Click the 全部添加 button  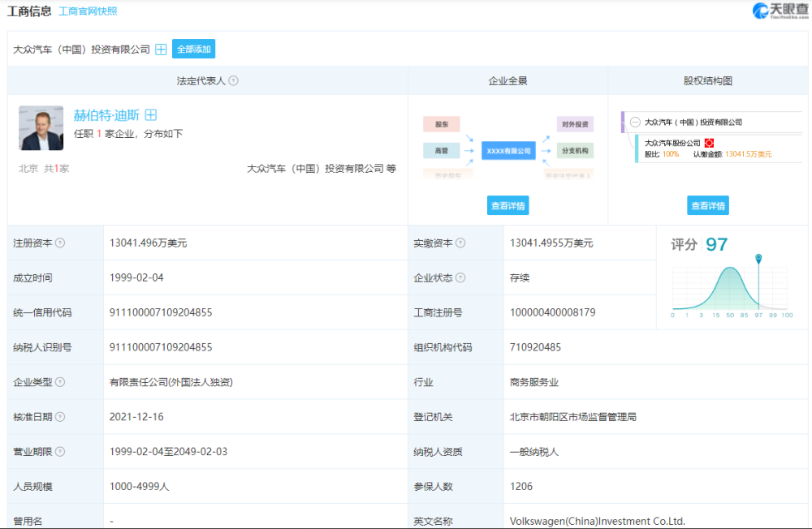(x=194, y=49)
